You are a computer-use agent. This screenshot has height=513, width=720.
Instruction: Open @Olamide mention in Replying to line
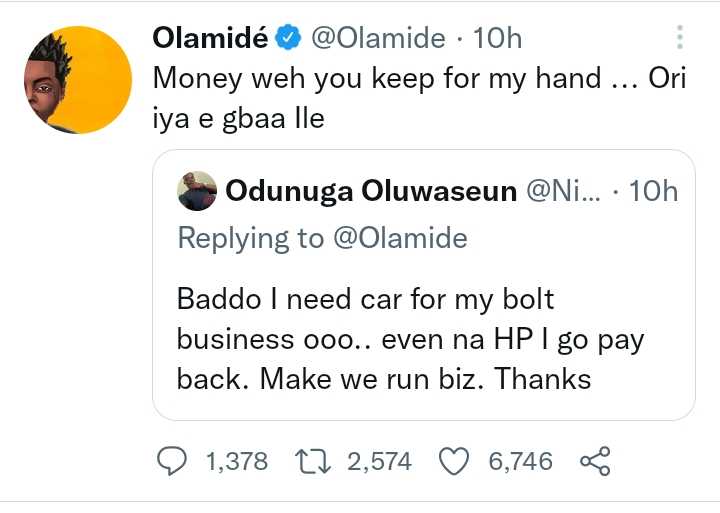click(400, 238)
